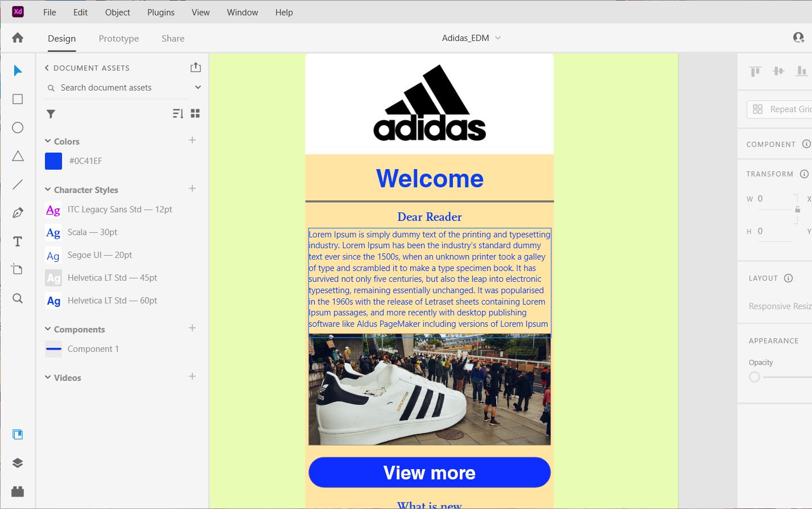Collapse the Components section

pos(48,329)
